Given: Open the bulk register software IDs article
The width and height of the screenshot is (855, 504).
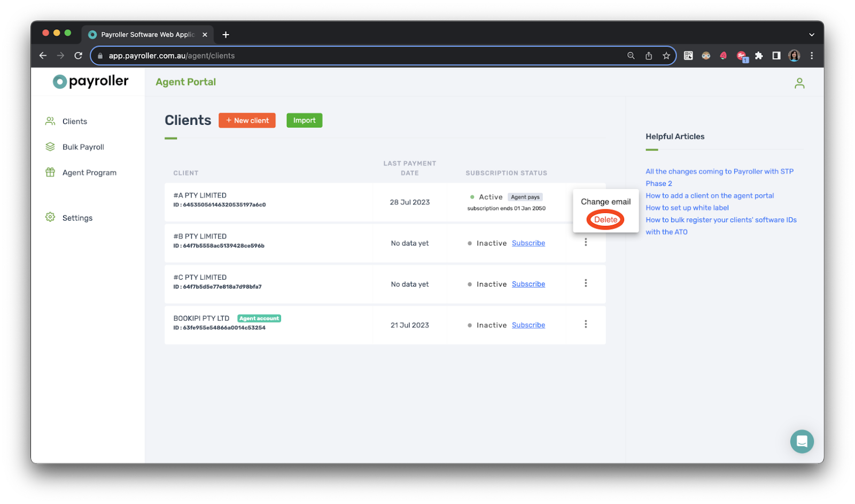Looking at the screenshot, I should tap(721, 226).
